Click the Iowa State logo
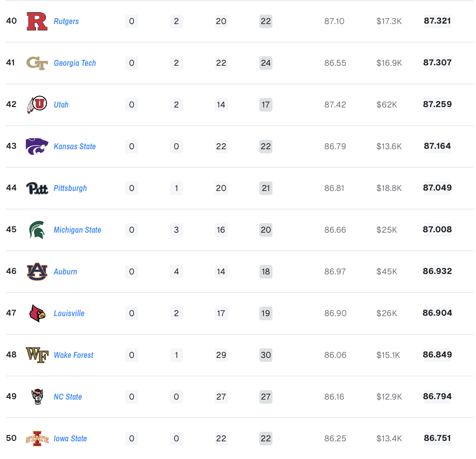The height and width of the screenshot is (459, 476). click(x=37, y=439)
